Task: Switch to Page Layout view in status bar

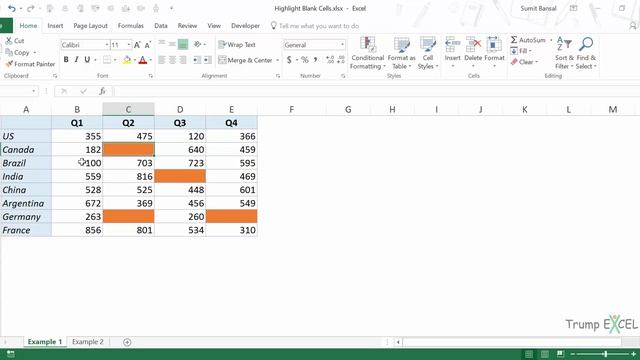Action: 544,354
